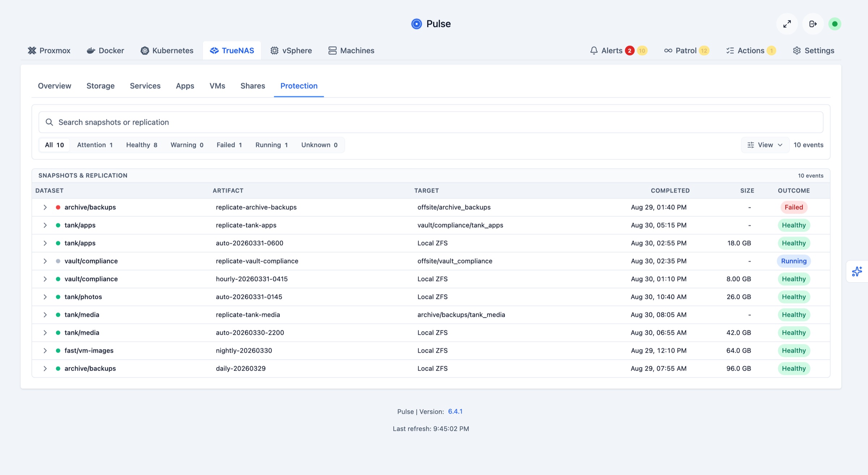Expand the hourly-20260331-0415 row
Viewport: 868px width, 475px height.
[45, 279]
